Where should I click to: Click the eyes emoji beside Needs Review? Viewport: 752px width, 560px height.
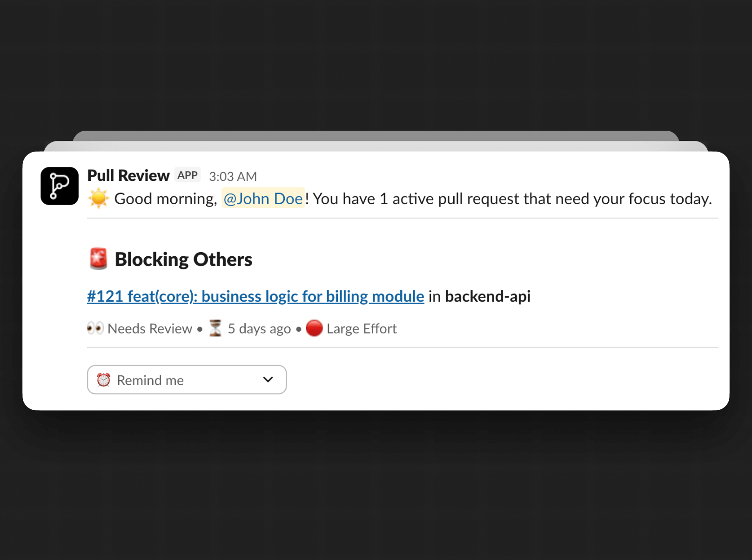click(x=95, y=328)
